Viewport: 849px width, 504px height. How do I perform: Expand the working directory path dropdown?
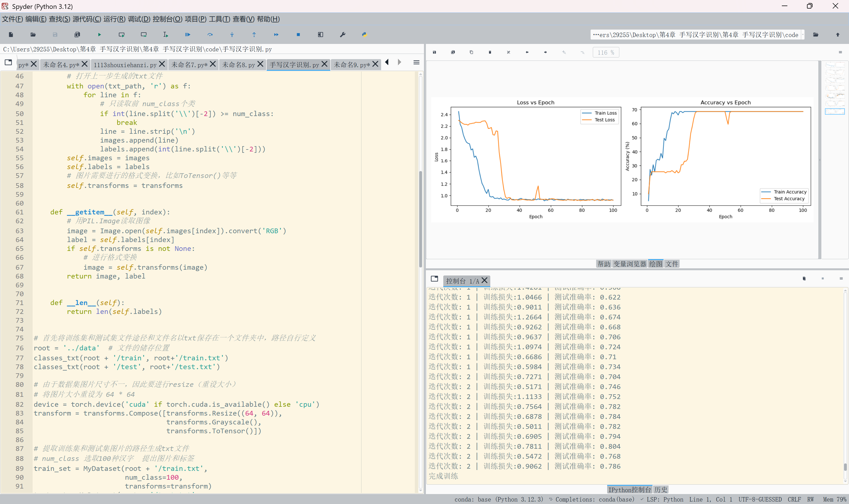(803, 35)
